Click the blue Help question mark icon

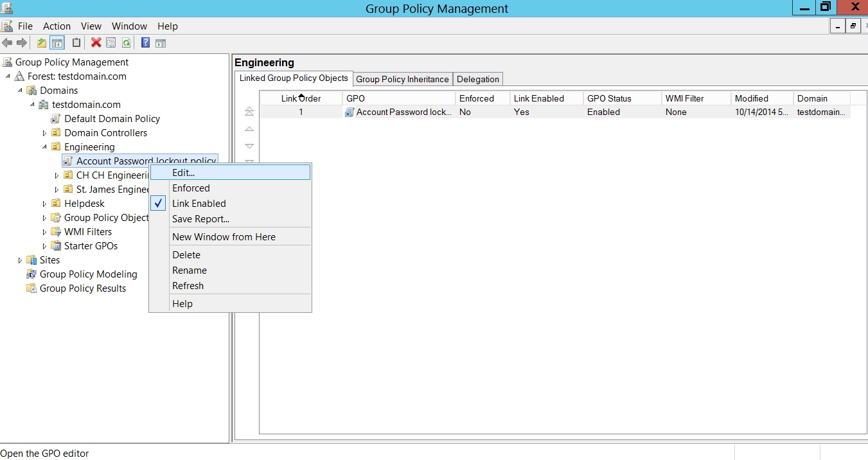click(x=145, y=43)
